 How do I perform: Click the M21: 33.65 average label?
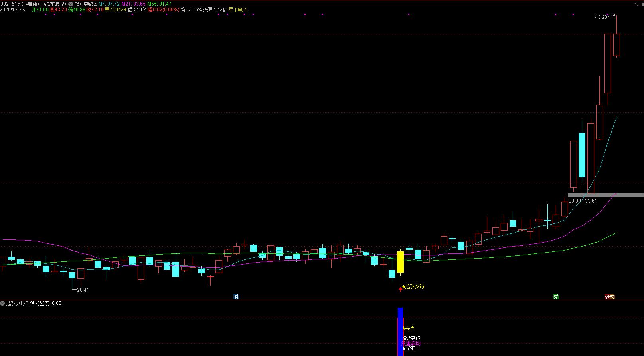pyautogui.click(x=134, y=4)
